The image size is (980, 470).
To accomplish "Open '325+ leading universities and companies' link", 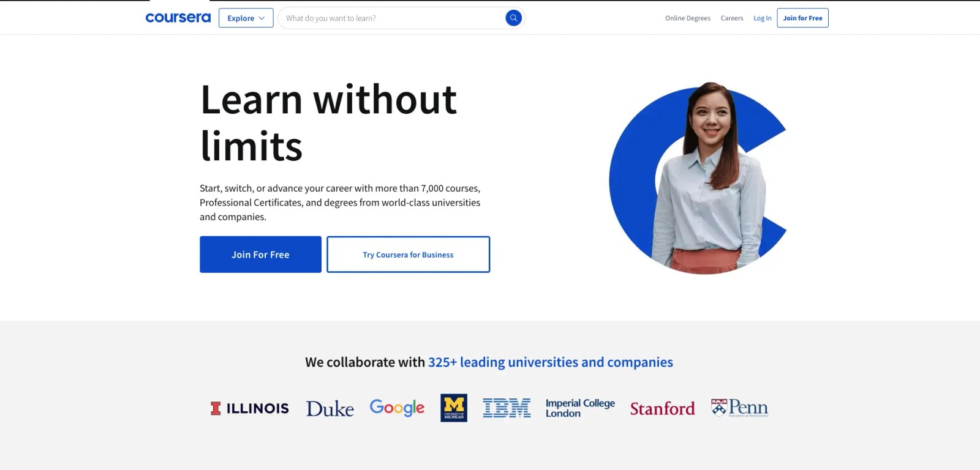I will coord(551,362).
